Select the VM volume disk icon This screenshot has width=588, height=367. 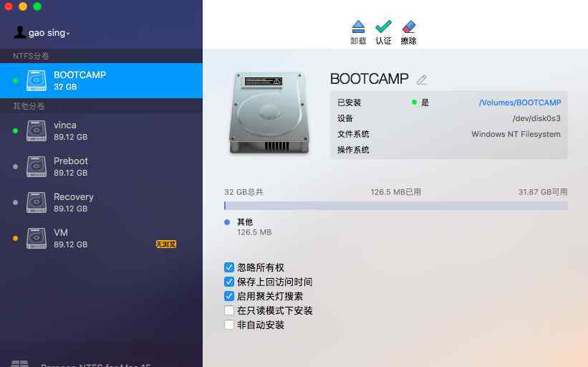[x=37, y=238]
